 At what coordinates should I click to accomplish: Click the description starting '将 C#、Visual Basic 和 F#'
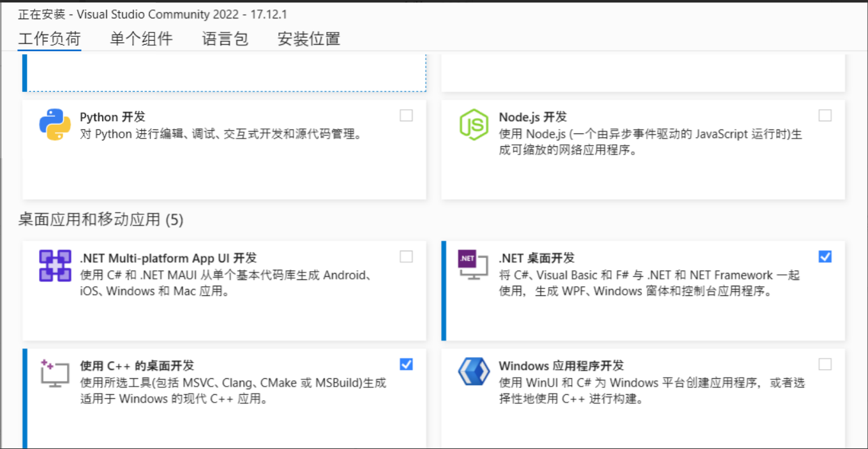pos(649,283)
